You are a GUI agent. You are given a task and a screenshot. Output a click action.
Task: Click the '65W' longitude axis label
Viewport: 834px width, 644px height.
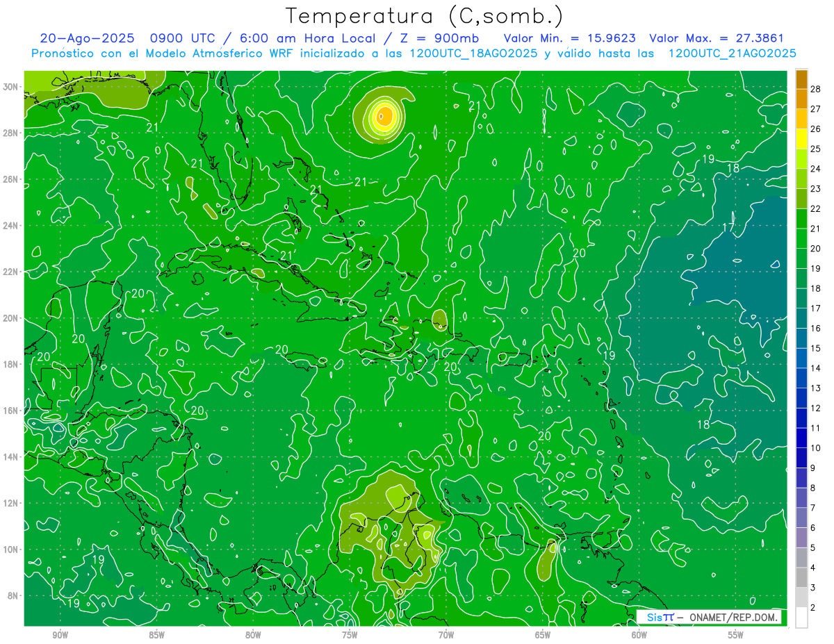tap(543, 635)
